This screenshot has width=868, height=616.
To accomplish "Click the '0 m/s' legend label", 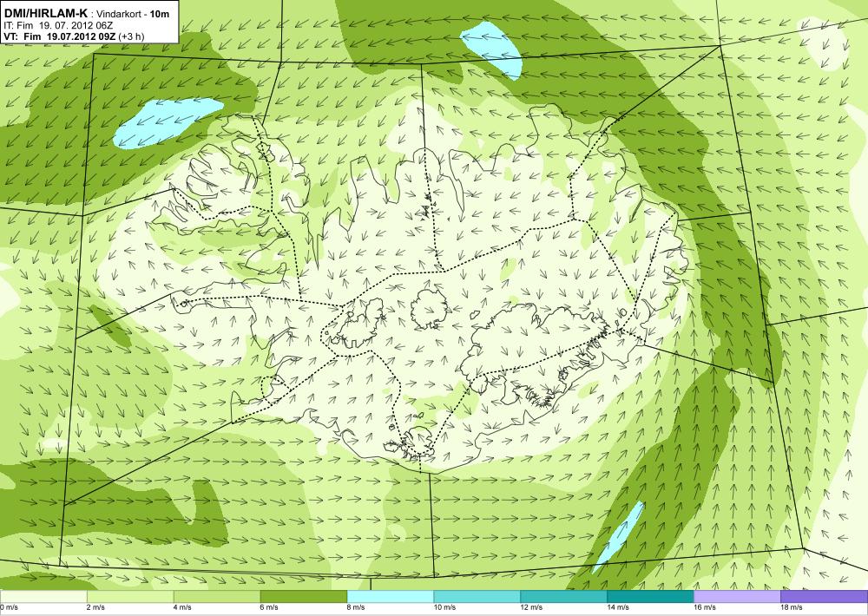I will coord(10,607).
